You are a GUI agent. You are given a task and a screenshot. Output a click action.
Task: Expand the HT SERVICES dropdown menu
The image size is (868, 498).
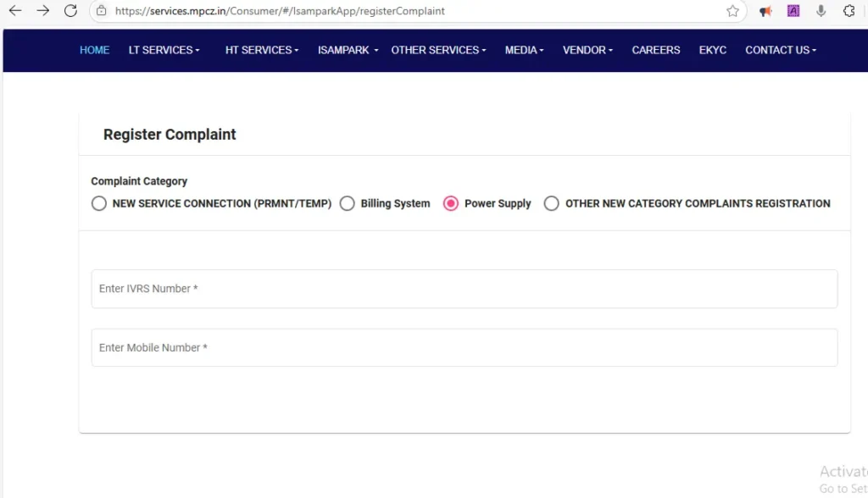262,50
